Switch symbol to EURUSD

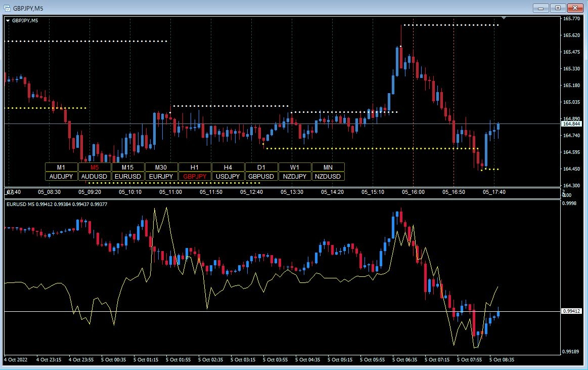click(128, 177)
